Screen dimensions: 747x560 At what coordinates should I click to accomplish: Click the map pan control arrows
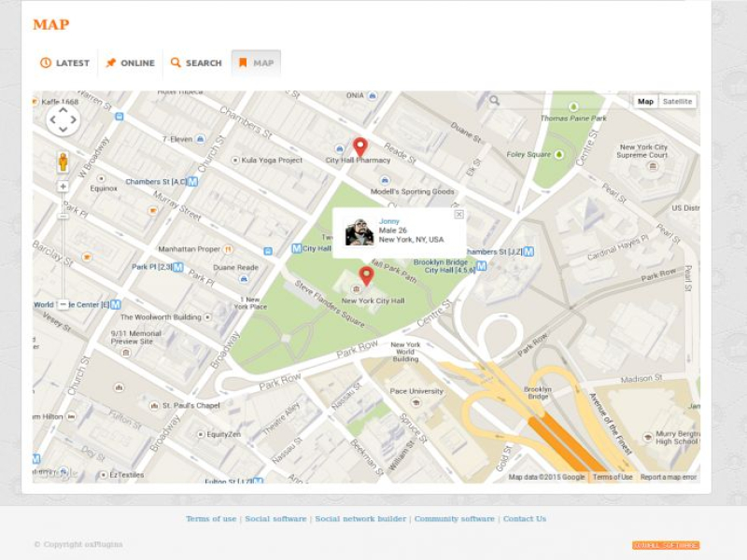pos(63,119)
